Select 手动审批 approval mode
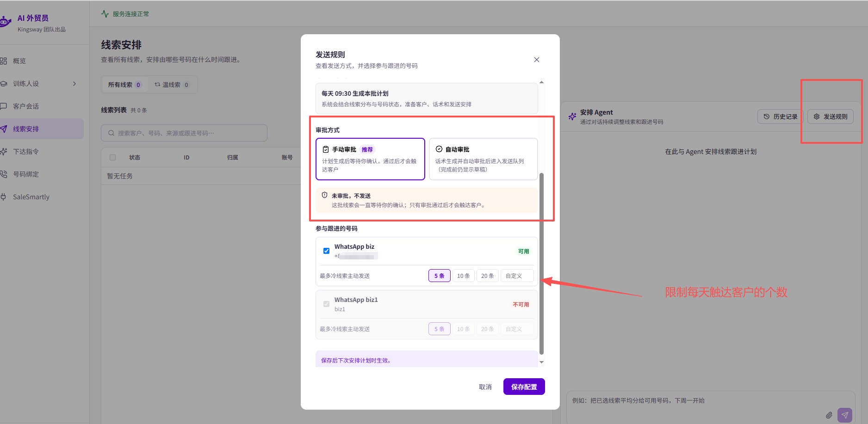868x424 pixels. click(x=370, y=159)
